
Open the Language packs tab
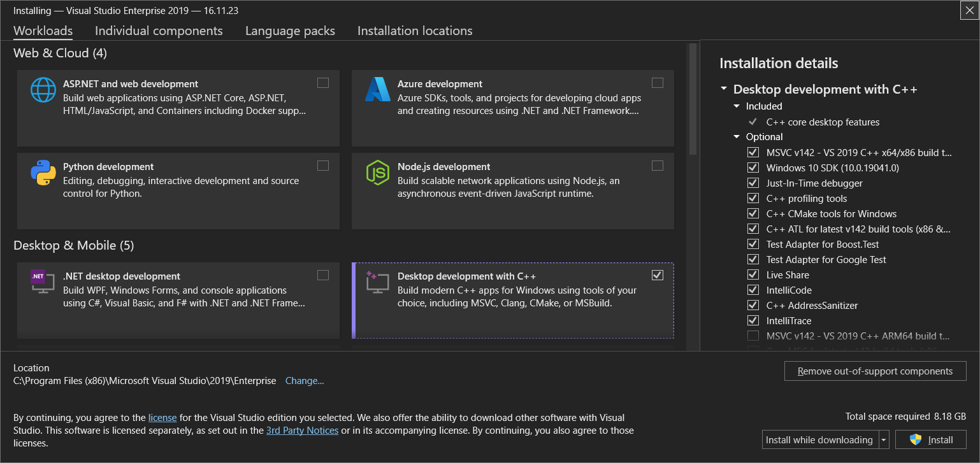coord(290,31)
